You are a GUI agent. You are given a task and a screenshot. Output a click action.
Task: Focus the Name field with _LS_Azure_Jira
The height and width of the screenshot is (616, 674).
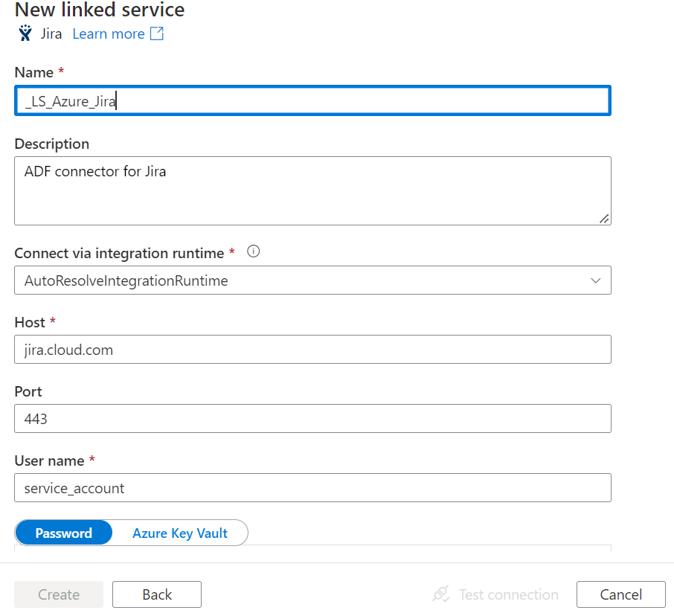pos(312,100)
